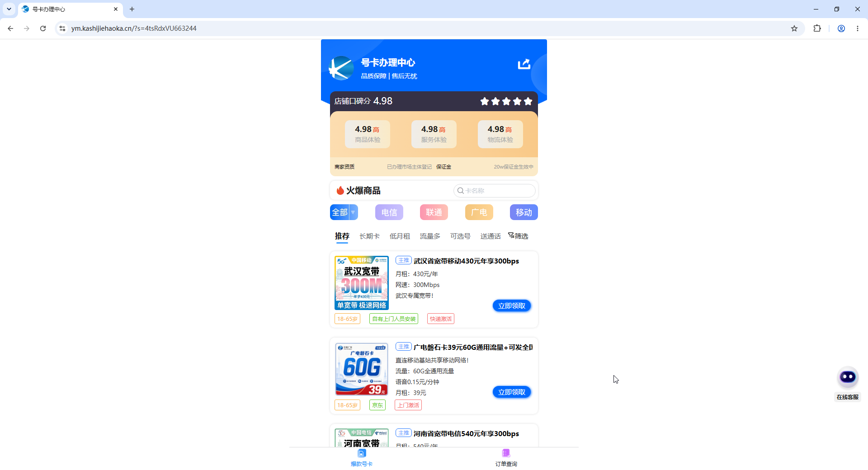Select the 电信 carrier filter

pyautogui.click(x=389, y=212)
